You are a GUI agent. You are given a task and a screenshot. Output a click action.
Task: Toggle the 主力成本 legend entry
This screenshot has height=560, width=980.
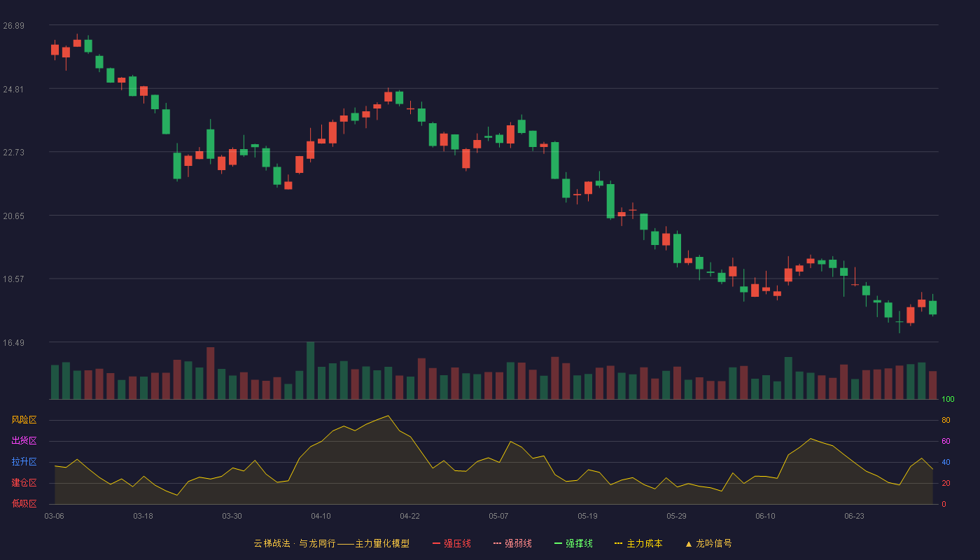638,543
